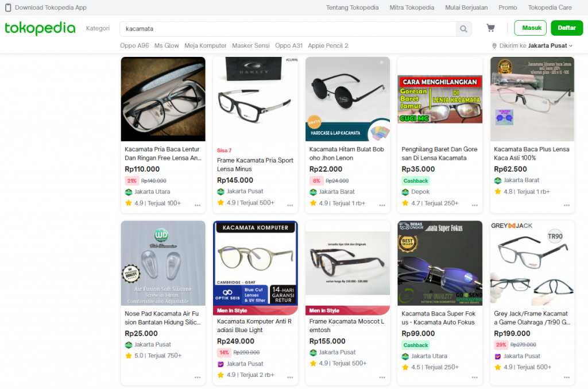Viewport: 588px width, 389px height.
Task: Click the Download Tokopedia App phone icon
Action: pyautogui.click(x=7, y=7)
